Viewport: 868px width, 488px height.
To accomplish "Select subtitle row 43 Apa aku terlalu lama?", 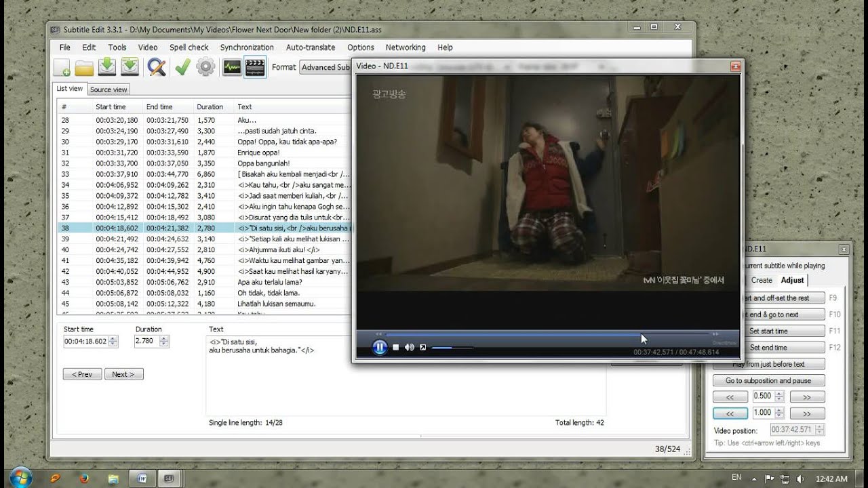I will [x=205, y=282].
